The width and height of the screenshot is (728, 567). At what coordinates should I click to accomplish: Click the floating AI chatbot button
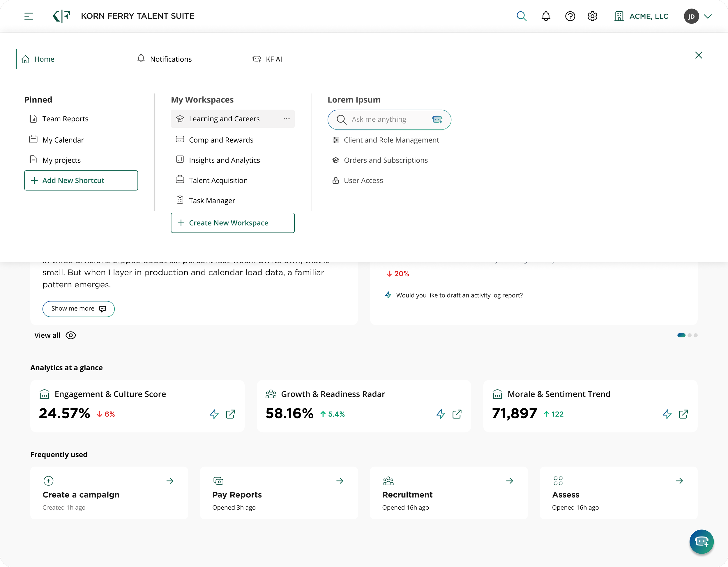[x=701, y=541]
